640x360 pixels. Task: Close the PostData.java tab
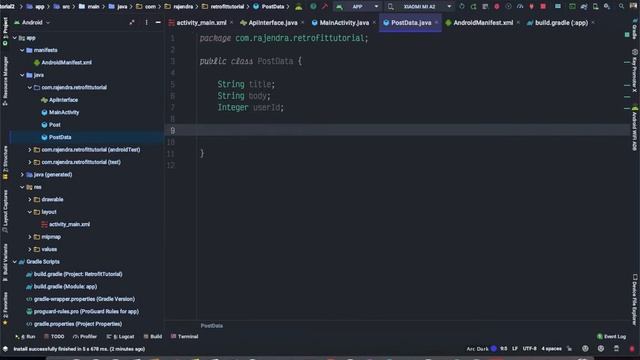click(436, 23)
